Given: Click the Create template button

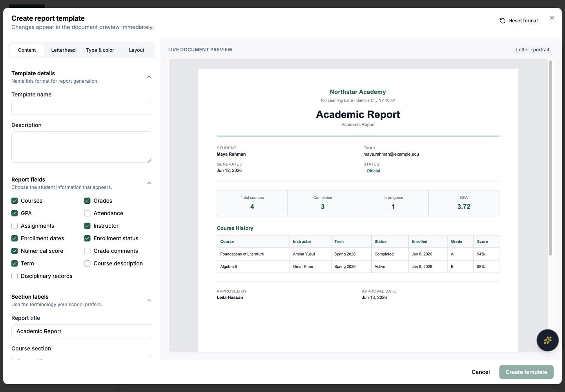Looking at the screenshot, I should pyautogui.click(x=526, y=372).
